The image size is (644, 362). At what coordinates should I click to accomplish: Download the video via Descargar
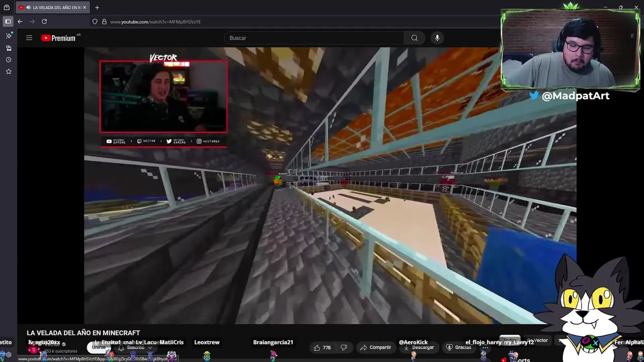coord(419,347)
